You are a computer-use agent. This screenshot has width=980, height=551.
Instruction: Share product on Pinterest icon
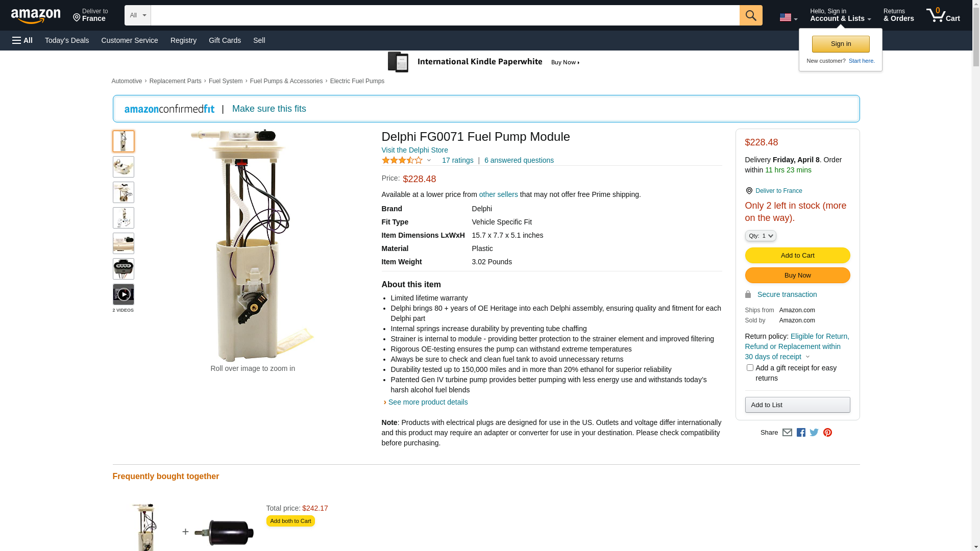pyautogui.click(x=827, y=433)
